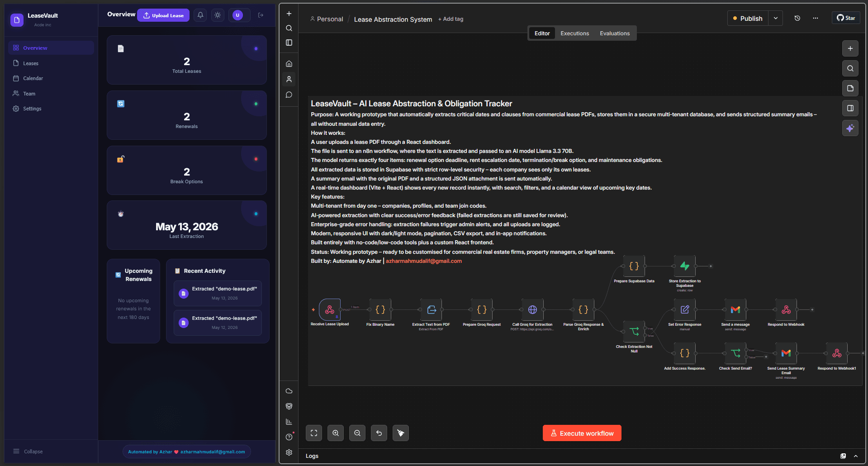Click the Total Leases card
Image resolution: width=868 pixels, height=466 pixels.
[187, 60]
